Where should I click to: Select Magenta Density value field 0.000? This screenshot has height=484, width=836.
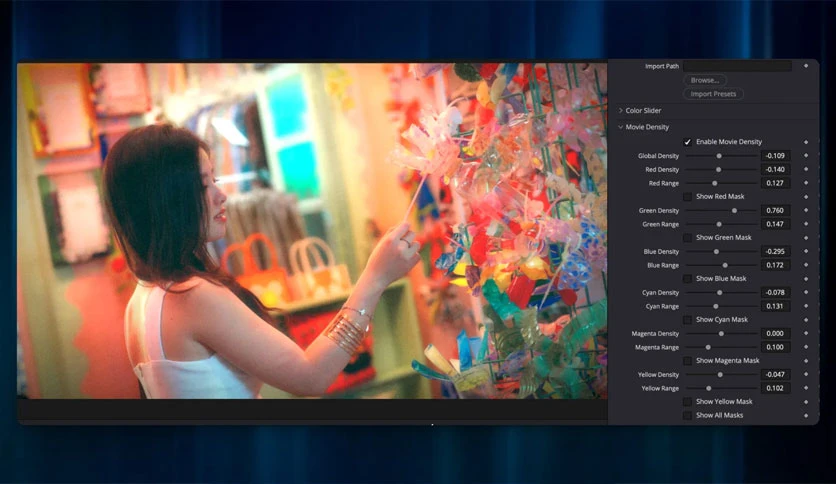775,333
